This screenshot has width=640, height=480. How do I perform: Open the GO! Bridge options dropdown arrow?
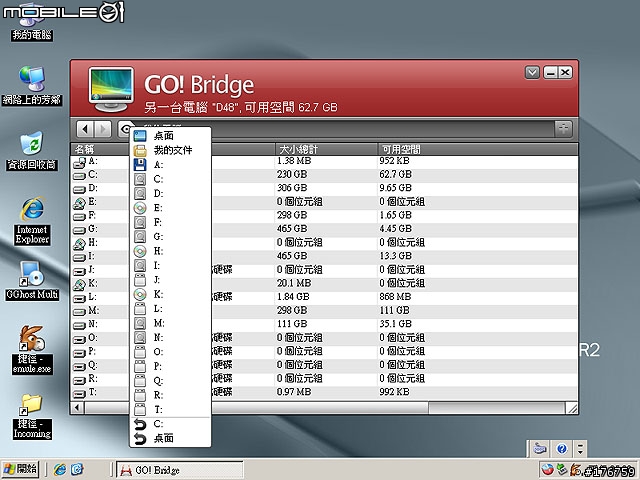point(532,73)
